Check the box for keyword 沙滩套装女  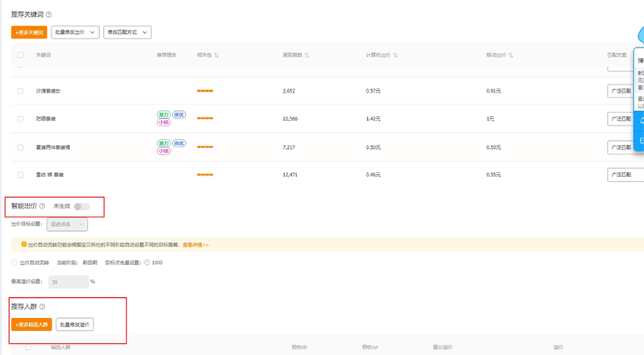click(x=20, y=91)
